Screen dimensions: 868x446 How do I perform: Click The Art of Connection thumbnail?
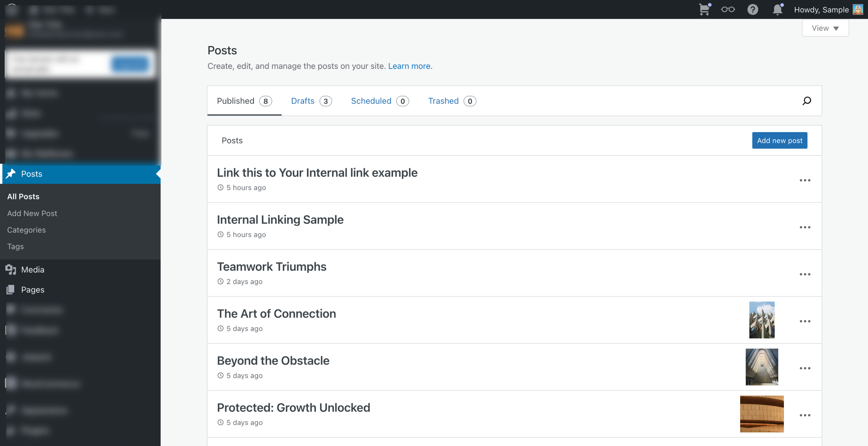762,320
